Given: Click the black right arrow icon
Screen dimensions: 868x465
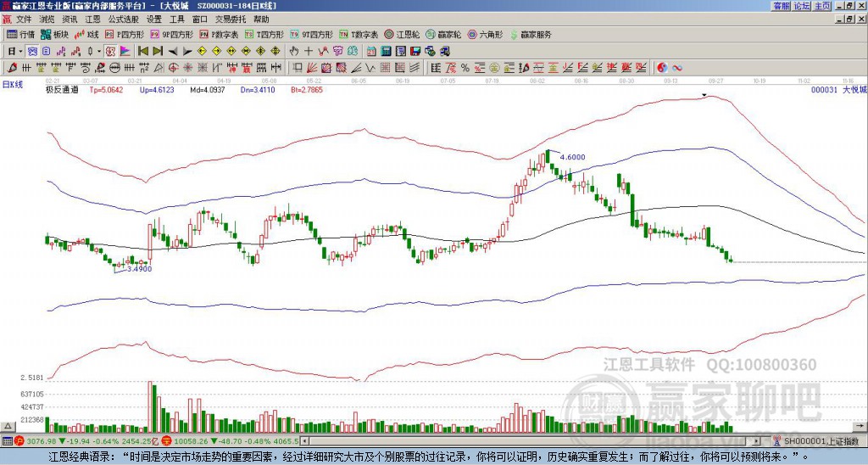Looking at the screenshot, I should tap(187, 52).
